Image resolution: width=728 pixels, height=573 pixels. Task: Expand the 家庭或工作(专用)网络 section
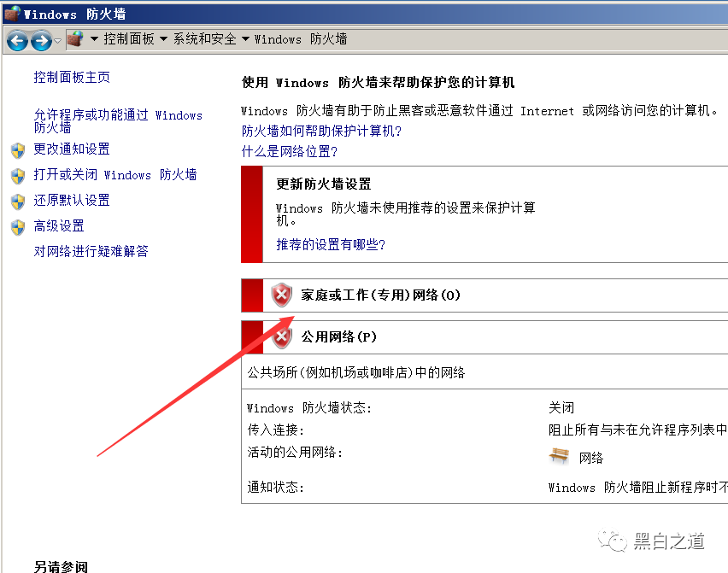(484, 295)
